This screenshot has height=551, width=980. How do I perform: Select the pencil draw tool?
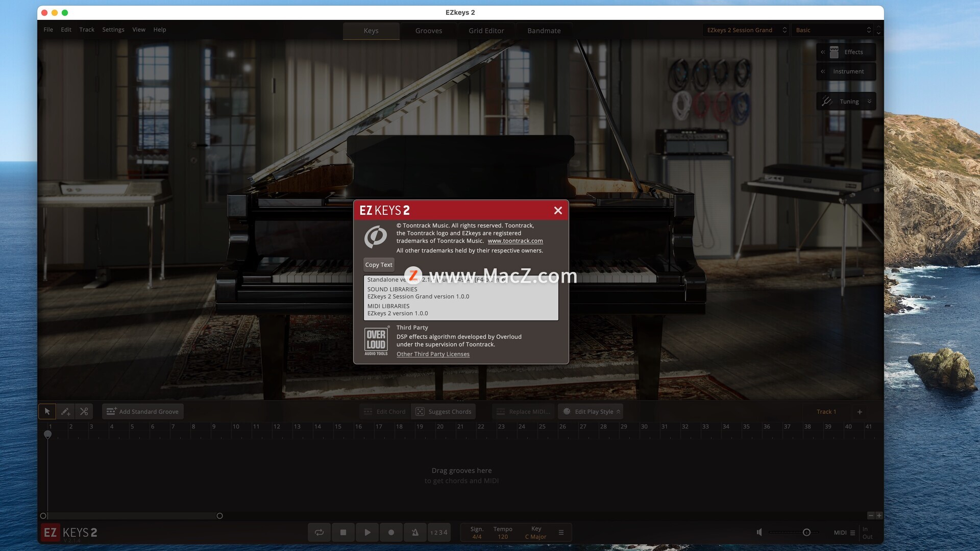65,411
